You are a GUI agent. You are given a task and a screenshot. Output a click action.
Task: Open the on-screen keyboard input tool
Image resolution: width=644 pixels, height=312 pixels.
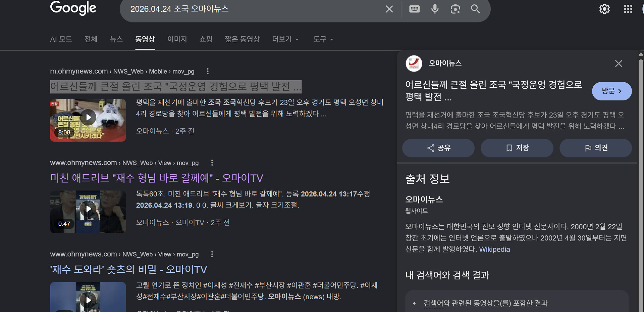pyautogui.click(x=414, y=9)
